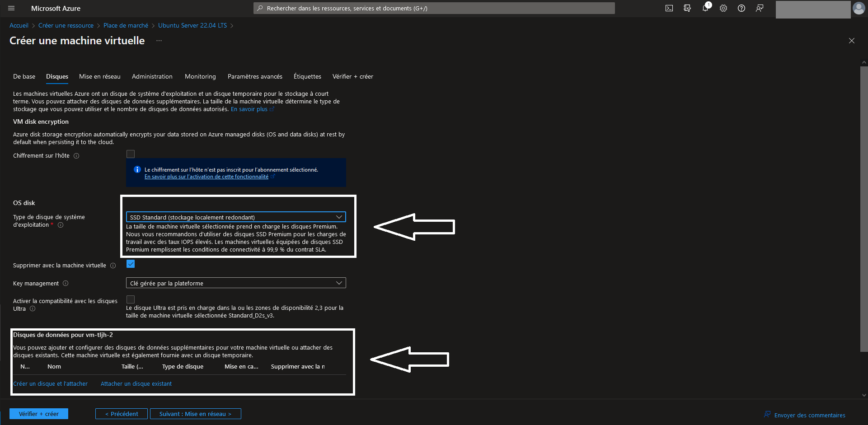This screenshot has width=868, height=425.
Task: Open directories and subscriptions filter icon
Action: pyautogui.click(x=687, y=8)
